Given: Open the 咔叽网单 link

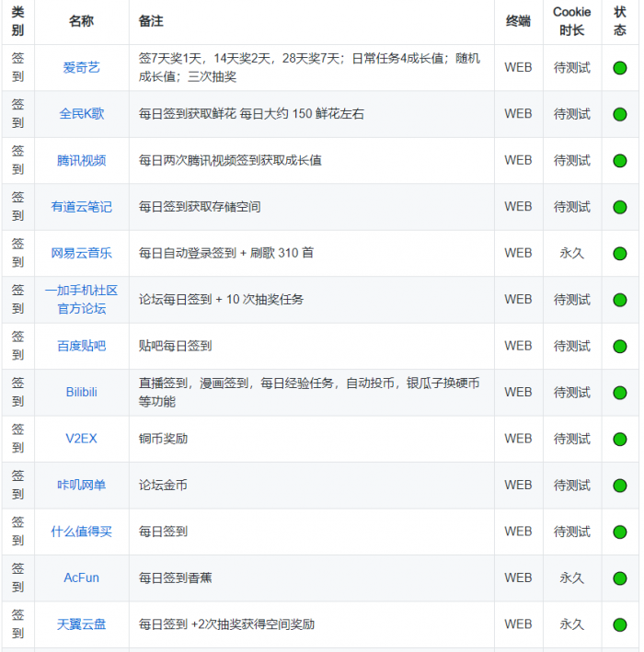Looking at the screenshot, I should tap(82, 485).
